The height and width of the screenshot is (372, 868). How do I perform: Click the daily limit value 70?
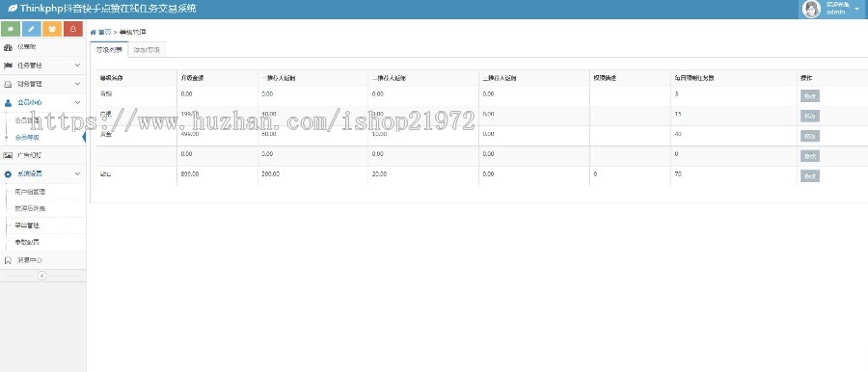pyautogui.click(x=678, y=173)
